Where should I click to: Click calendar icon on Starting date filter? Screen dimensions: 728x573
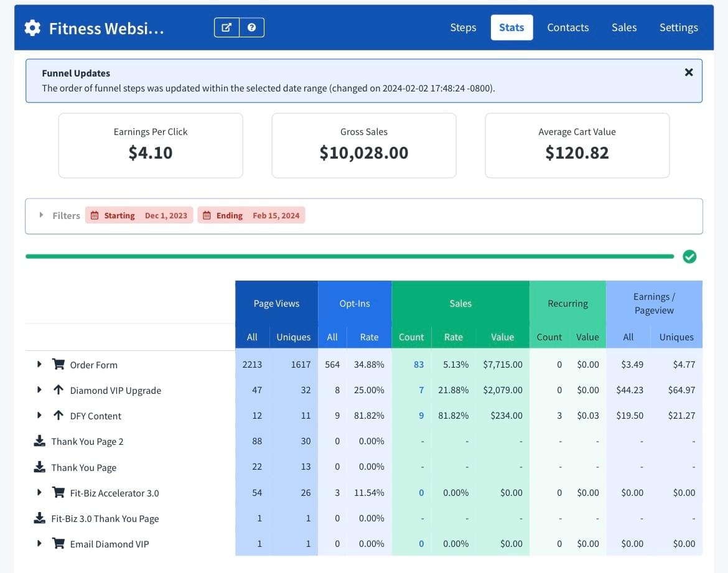(x=95, y=215)
